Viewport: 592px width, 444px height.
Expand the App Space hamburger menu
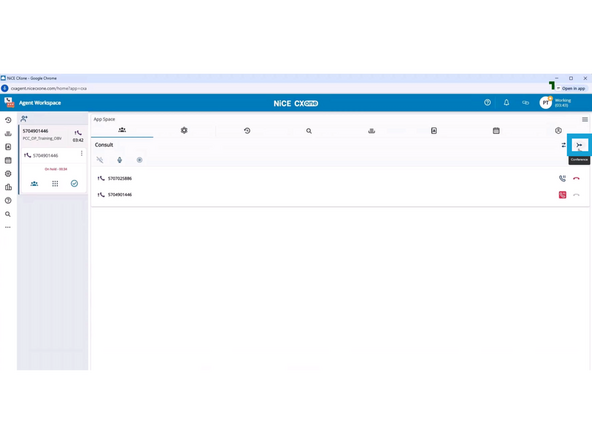point(585,119)
